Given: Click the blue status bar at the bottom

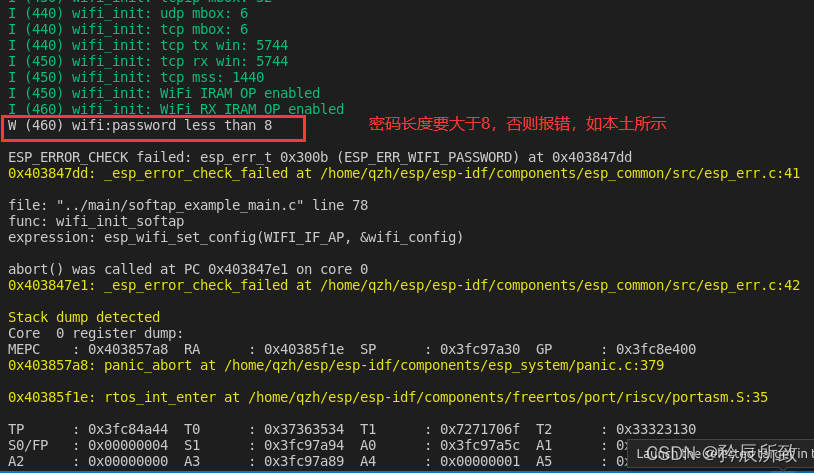Looking at the screenshot, I should coord(407,471).
